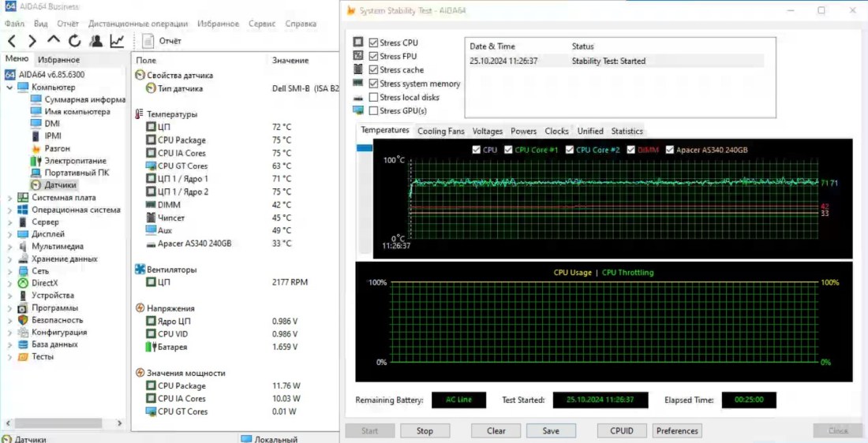Open Суммарная информация in the tree

84,99
